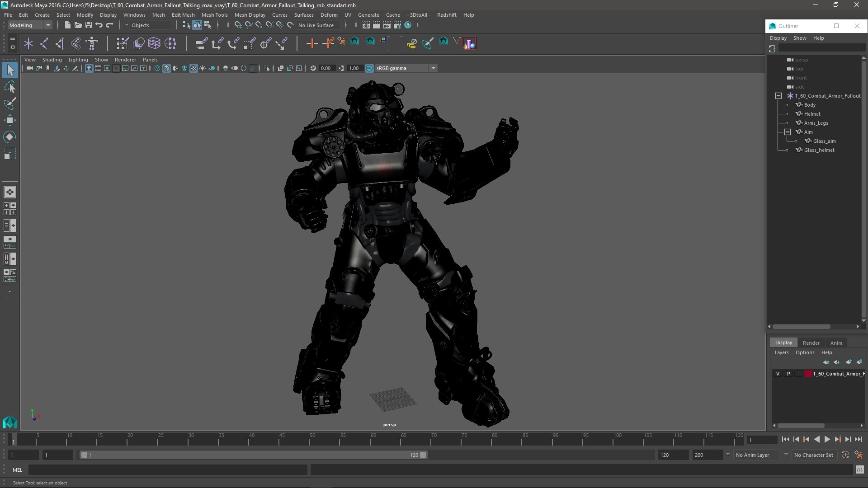Open the Outliner Display menu
The image size is (868, 488).
pos(778,38)
